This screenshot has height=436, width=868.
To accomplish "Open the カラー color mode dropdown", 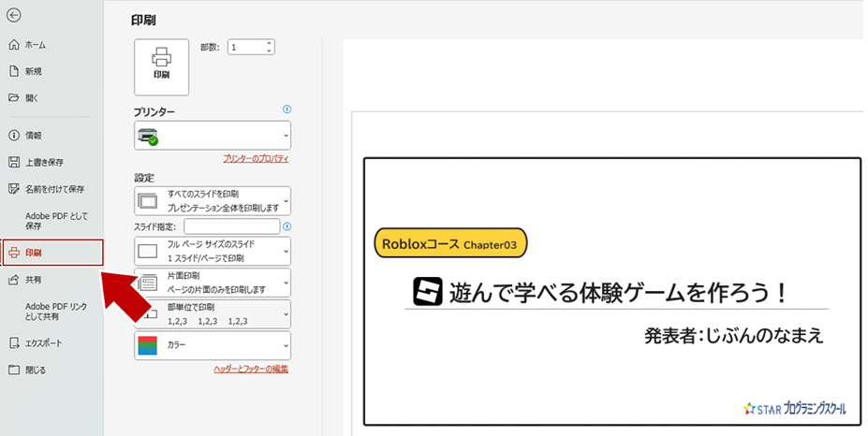I will (x=213, y=345).
